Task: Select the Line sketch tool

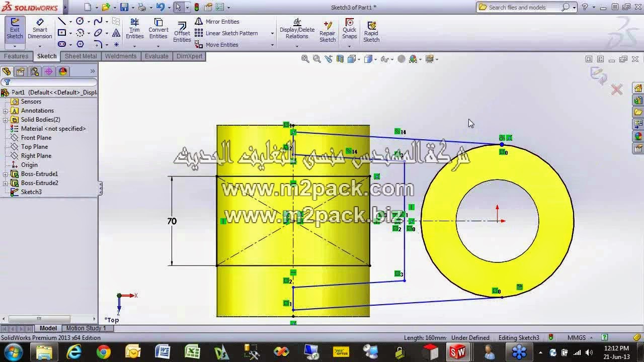Action: 62,21
